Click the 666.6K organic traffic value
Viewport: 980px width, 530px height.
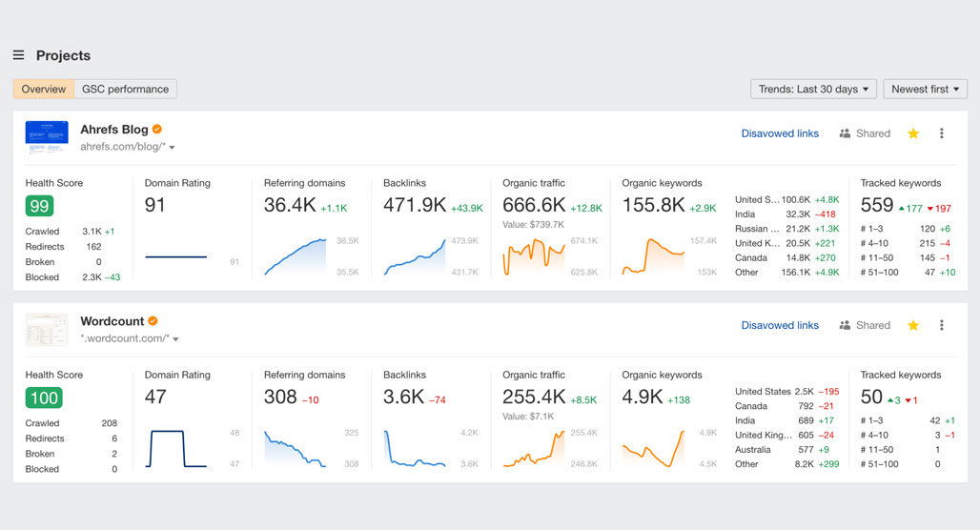pyautogui.click(x=535, y=205)
